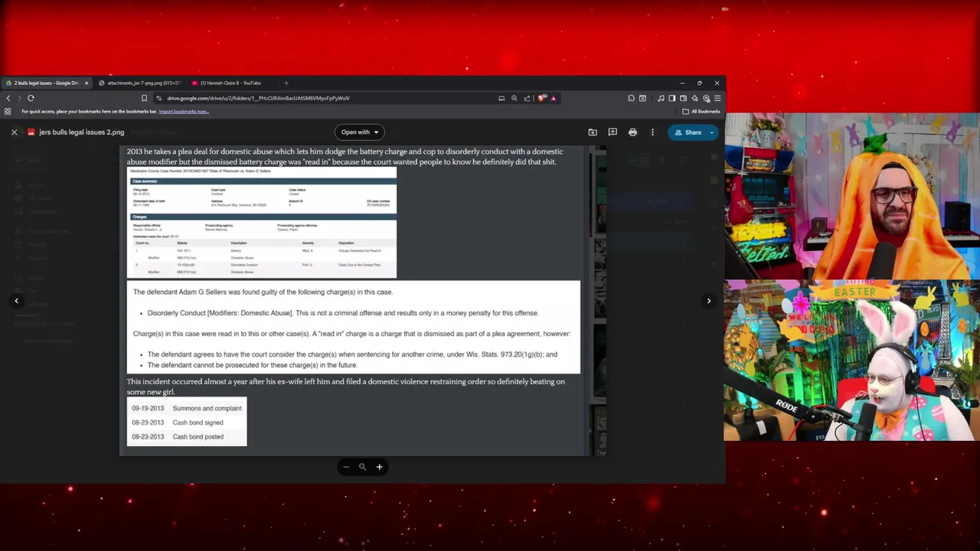Image resolution: width=980 pixels, height=551 pixels.
Task: Zoom in with the plus button
Action: (379, 467)
